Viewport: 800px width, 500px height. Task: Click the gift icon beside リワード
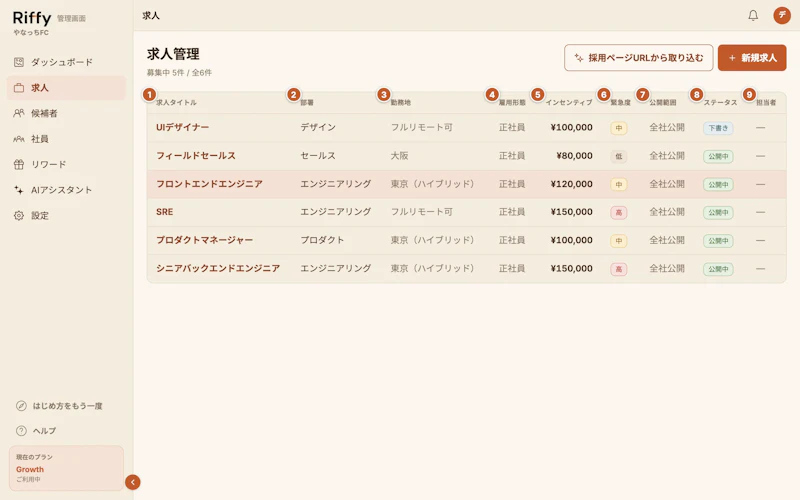click(19, 164)
